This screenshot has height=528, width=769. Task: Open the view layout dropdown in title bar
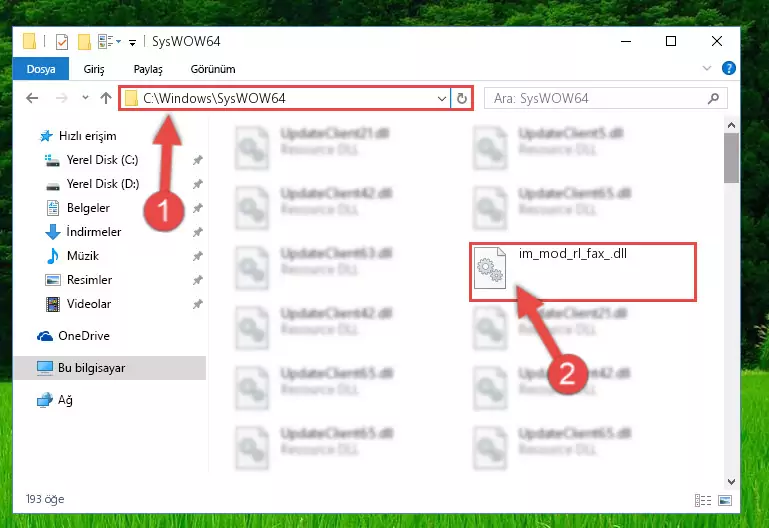click(x=109, y=42)
